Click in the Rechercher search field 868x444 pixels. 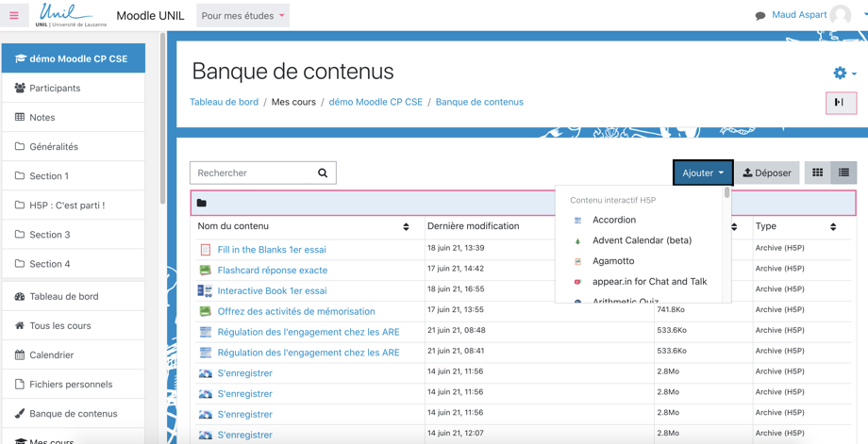tap(252, 173)
